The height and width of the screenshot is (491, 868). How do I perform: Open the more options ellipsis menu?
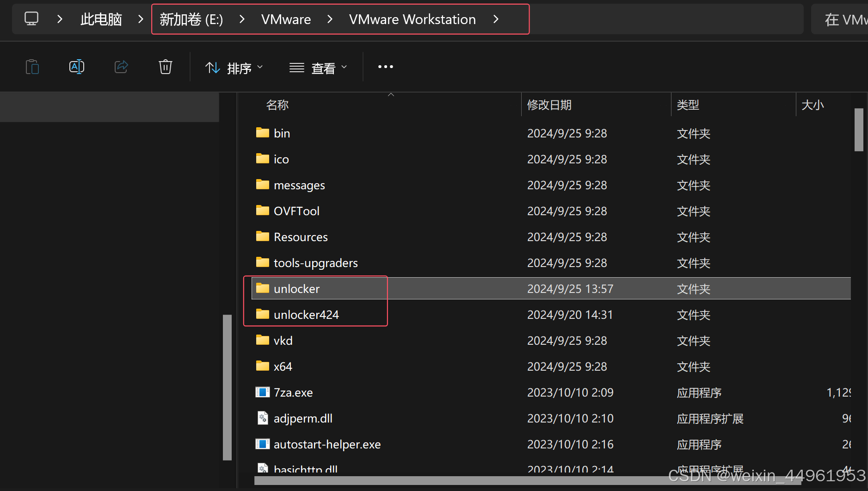(x=386, y=67)
